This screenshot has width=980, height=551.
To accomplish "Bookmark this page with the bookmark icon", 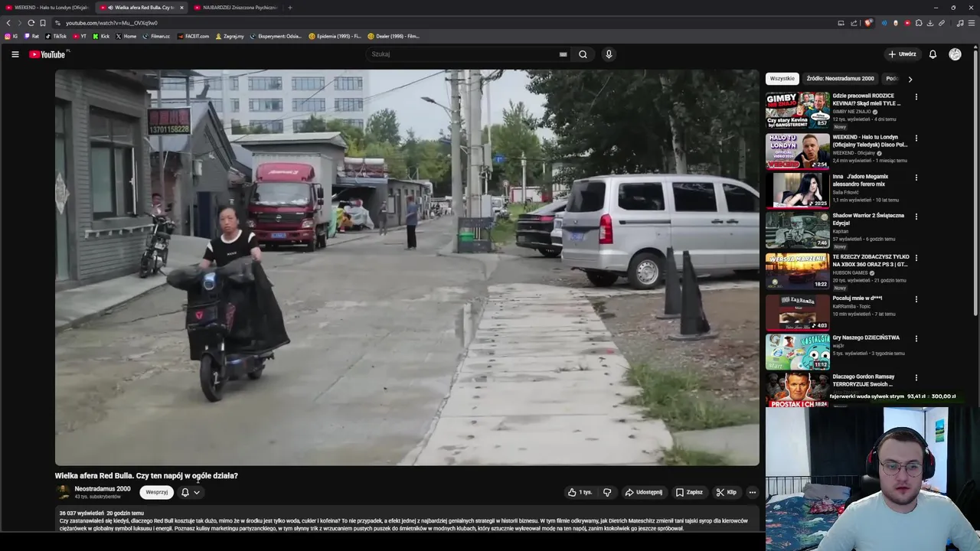I will 42,23.
